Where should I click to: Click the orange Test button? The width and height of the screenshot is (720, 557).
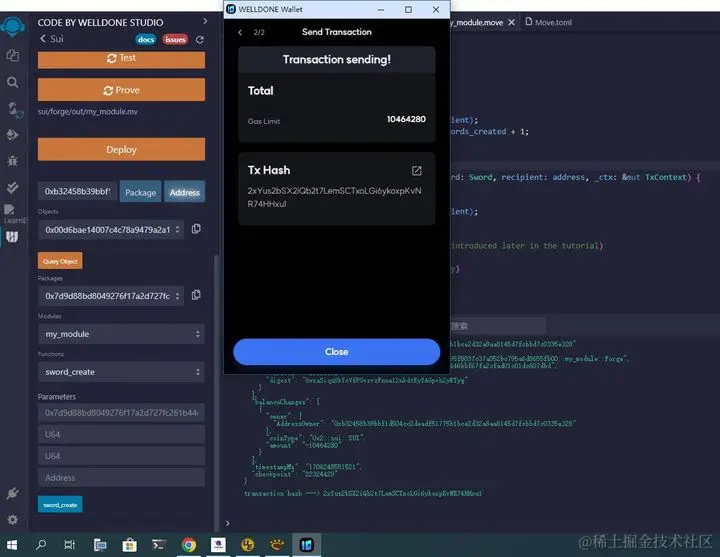pos(121,59)
